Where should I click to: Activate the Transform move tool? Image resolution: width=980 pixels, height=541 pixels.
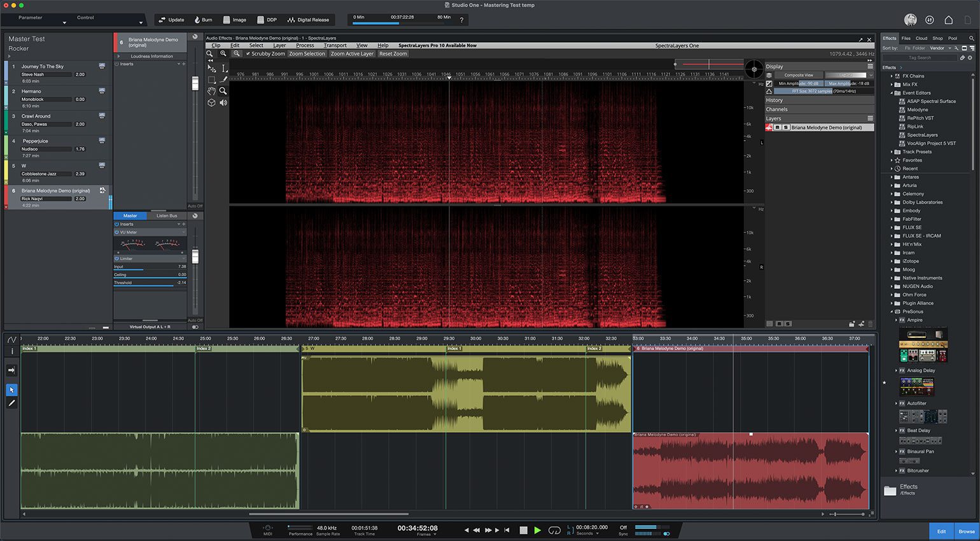[x=212, y=67]
